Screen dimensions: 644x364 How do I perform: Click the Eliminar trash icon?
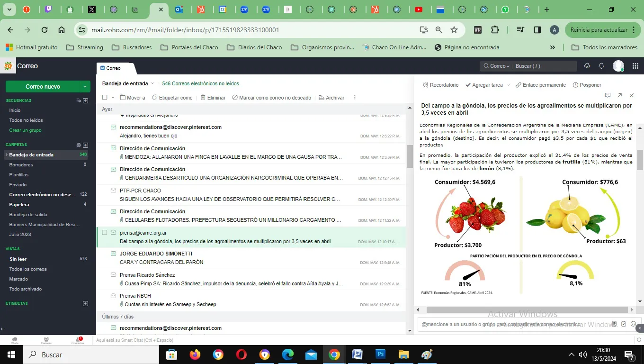(203, 98)
